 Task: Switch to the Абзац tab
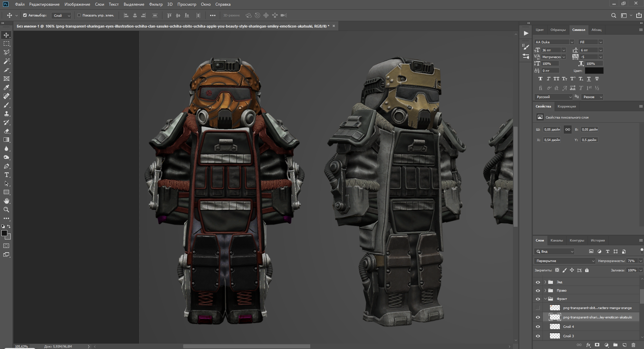point(597,30)
